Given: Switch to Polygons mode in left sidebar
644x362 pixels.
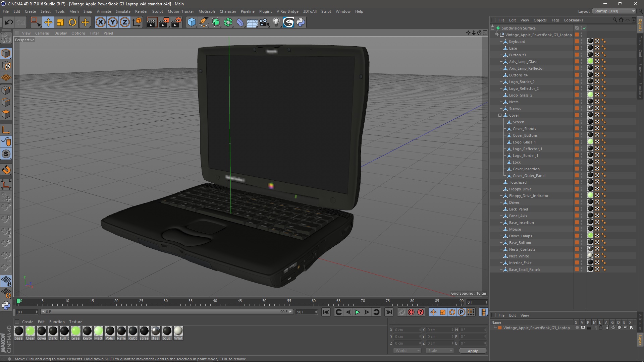Looking at the screenshot, I should tap(6, 115).
